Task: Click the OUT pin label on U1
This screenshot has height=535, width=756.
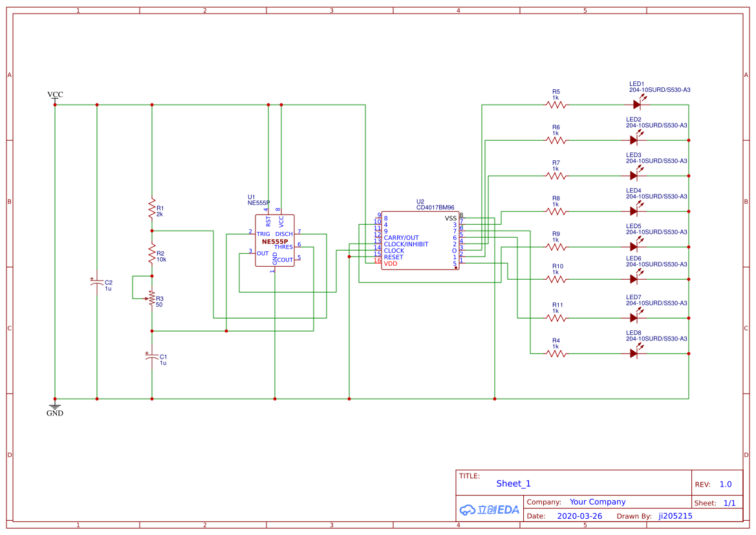Action: (x=263, y=253)
